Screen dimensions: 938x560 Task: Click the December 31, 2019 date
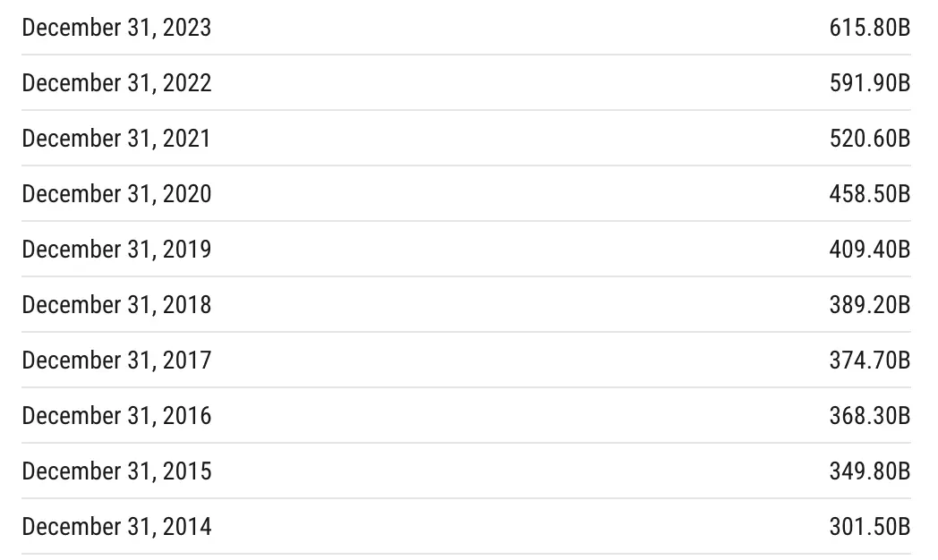point(116,250)
